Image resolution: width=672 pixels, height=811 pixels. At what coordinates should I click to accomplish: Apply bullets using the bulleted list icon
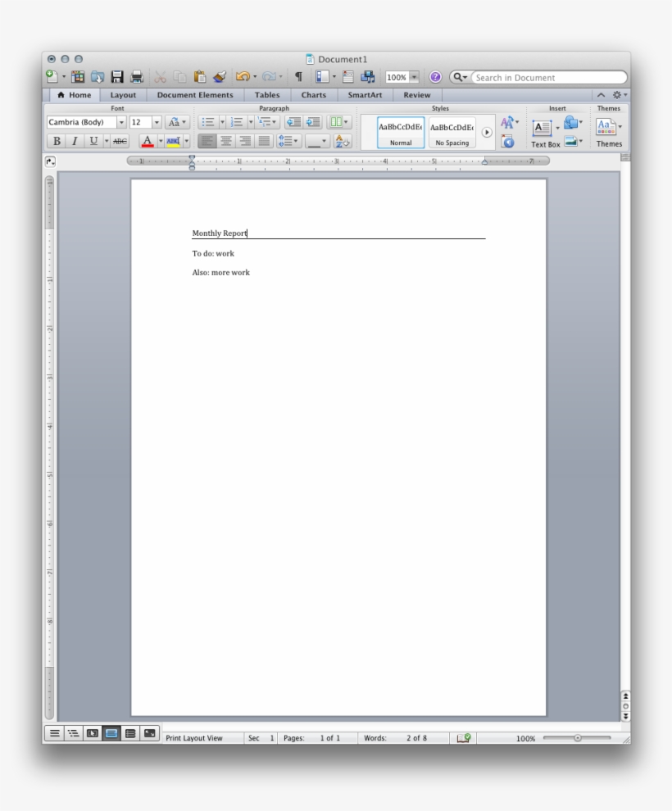[207, 121]
